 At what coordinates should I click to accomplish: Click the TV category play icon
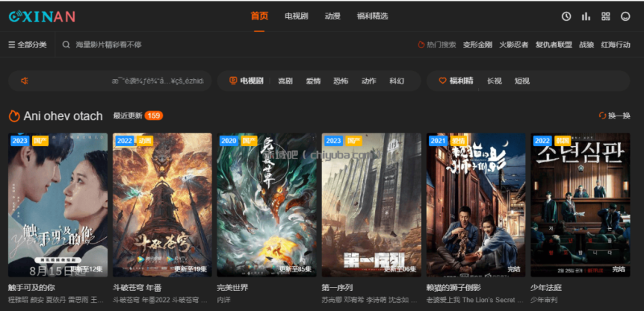point(233,81)
